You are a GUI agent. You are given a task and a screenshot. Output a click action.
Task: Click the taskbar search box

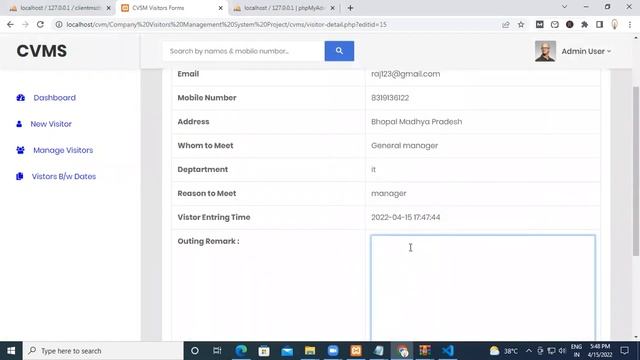click(103, 351)
